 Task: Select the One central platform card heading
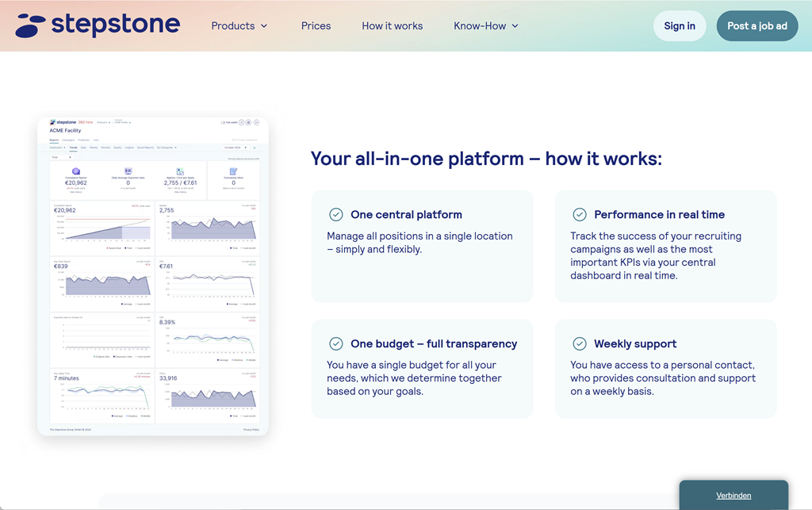click(406, 215)
